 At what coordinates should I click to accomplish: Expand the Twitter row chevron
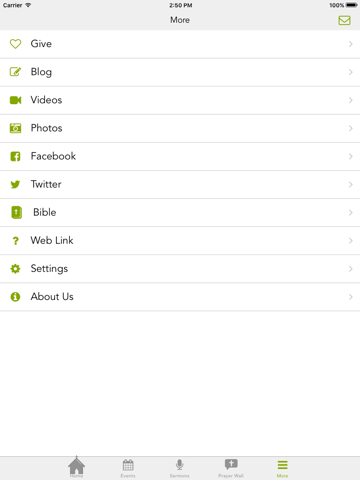point(350,184)
